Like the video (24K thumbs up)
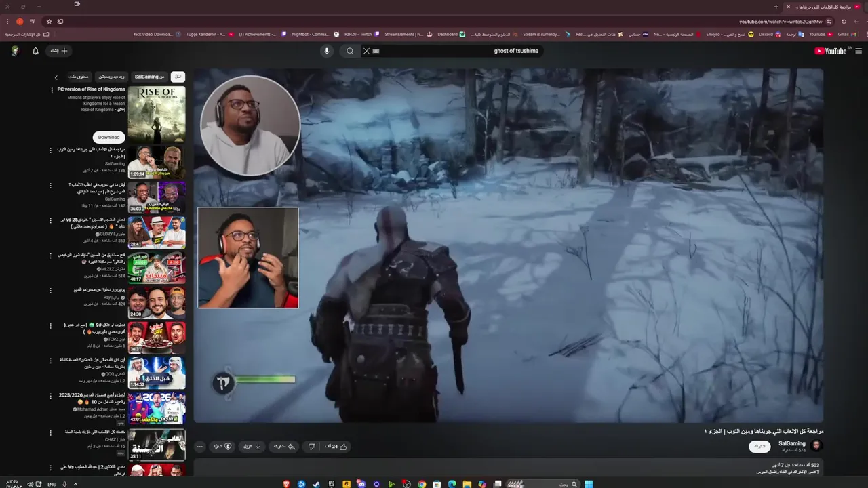The width and height of the screenshot is (868, 488). (336, 447)
